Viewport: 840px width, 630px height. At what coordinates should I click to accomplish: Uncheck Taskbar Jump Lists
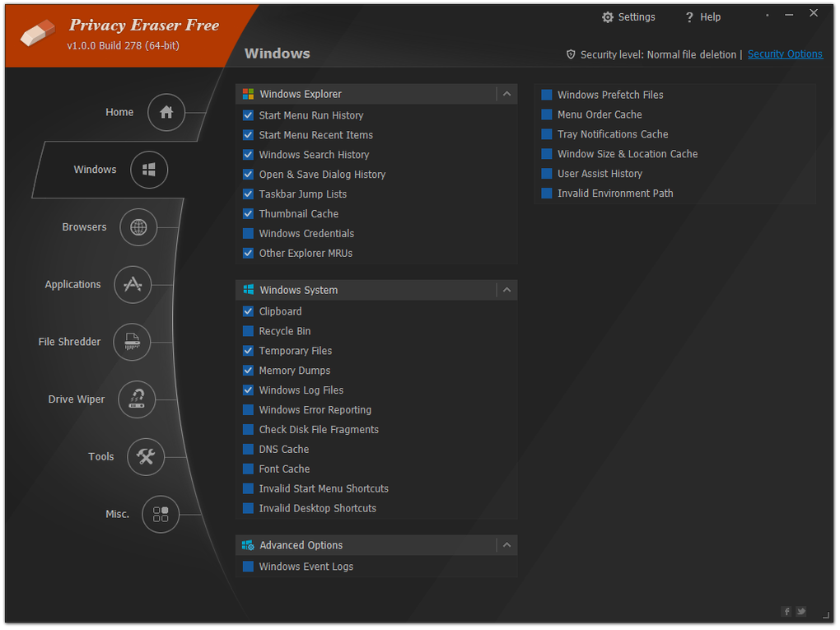(x=248, y=194)
